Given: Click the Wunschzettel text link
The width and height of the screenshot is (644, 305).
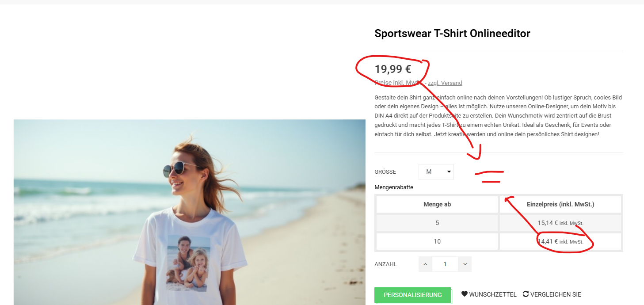Looking at the screenshot, I should click(493, 294).
